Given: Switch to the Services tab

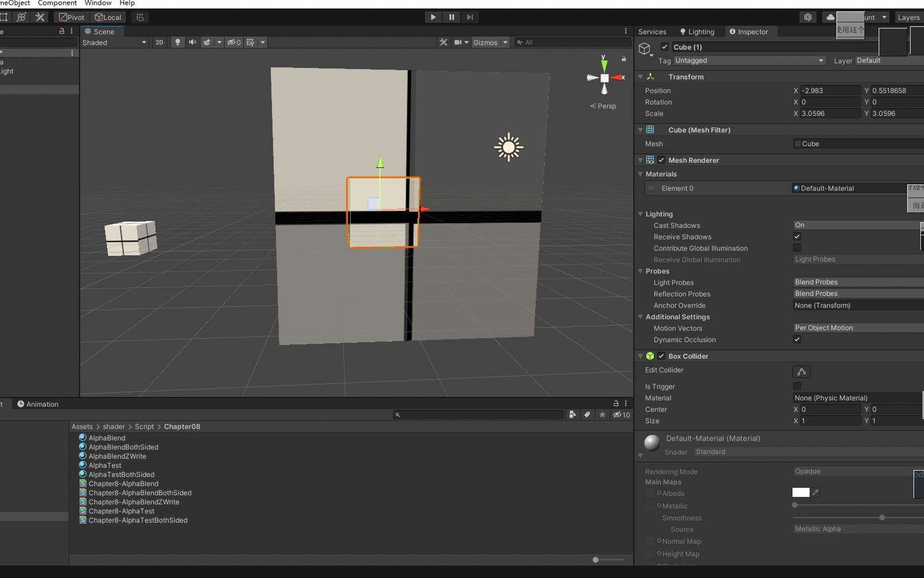Looking at the screenshot, I should coord(652,32).
